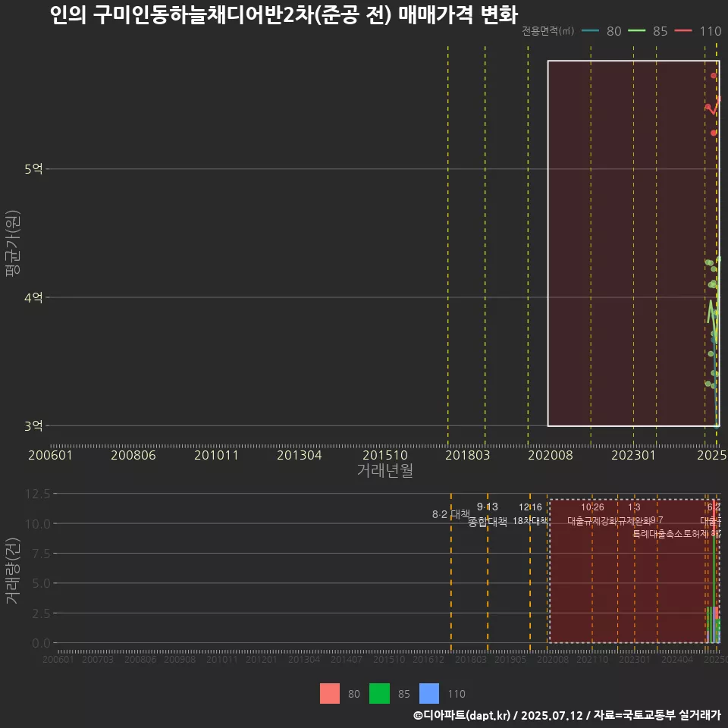Viewport: 728px width, 728px height.
Task: Click '201304' on the price chart x-axis
Action: tap(300, 455)
